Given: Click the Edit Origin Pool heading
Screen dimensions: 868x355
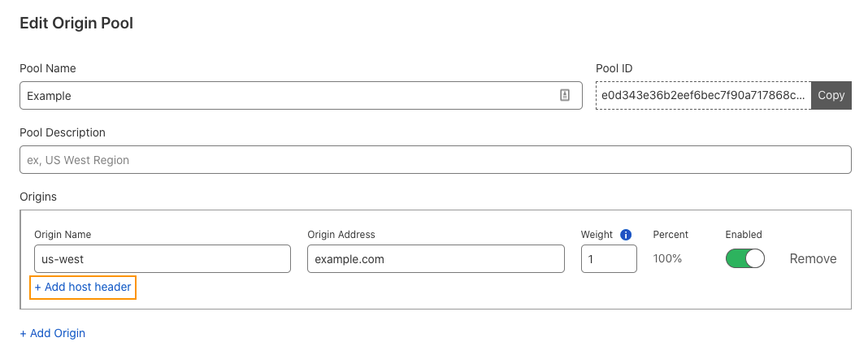Looking at the screenshot, I should (76, 24).
